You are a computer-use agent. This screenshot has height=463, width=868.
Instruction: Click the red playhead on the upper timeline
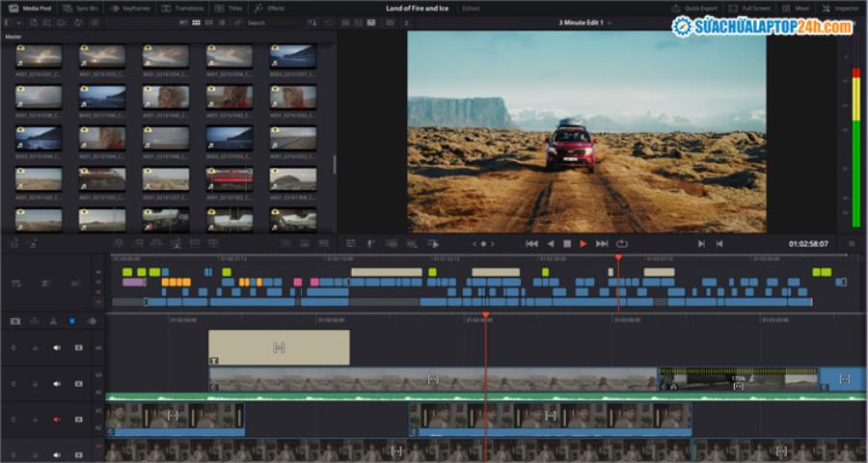618,258
